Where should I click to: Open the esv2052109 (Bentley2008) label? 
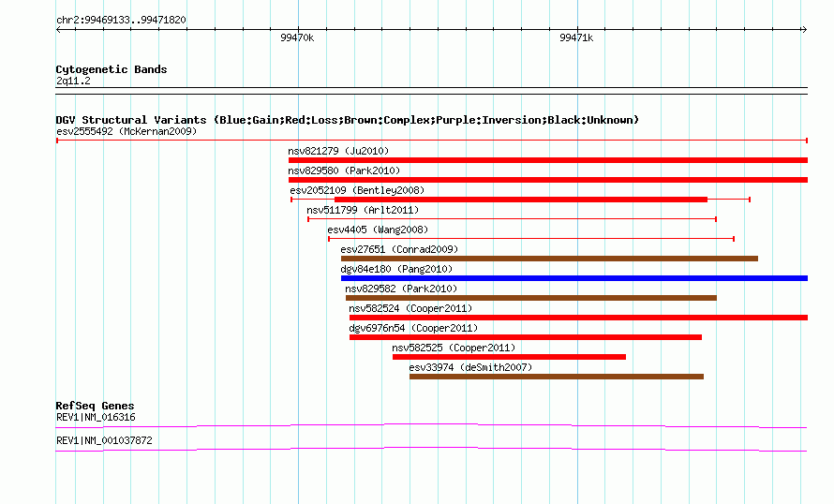tap(357, 190)
